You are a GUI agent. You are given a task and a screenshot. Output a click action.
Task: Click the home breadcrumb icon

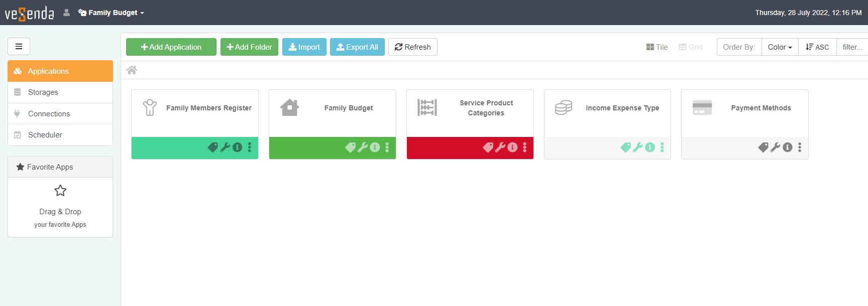coord(132,70)
